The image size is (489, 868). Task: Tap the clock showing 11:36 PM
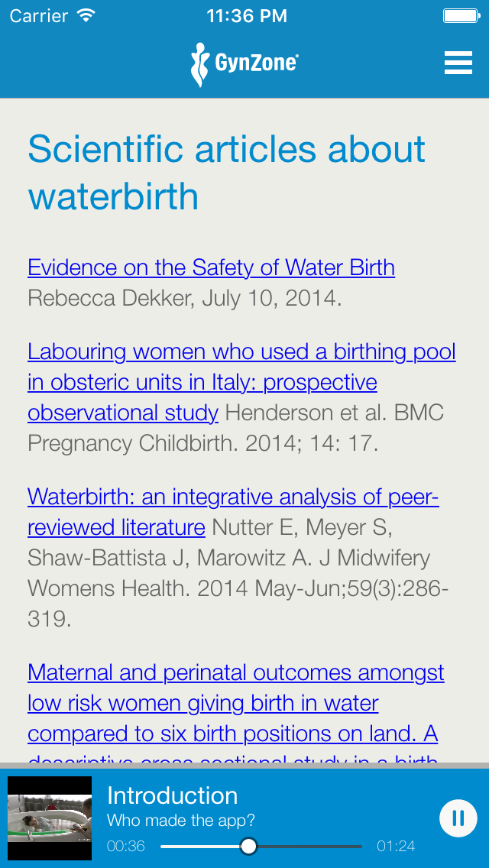coord(246,15)
